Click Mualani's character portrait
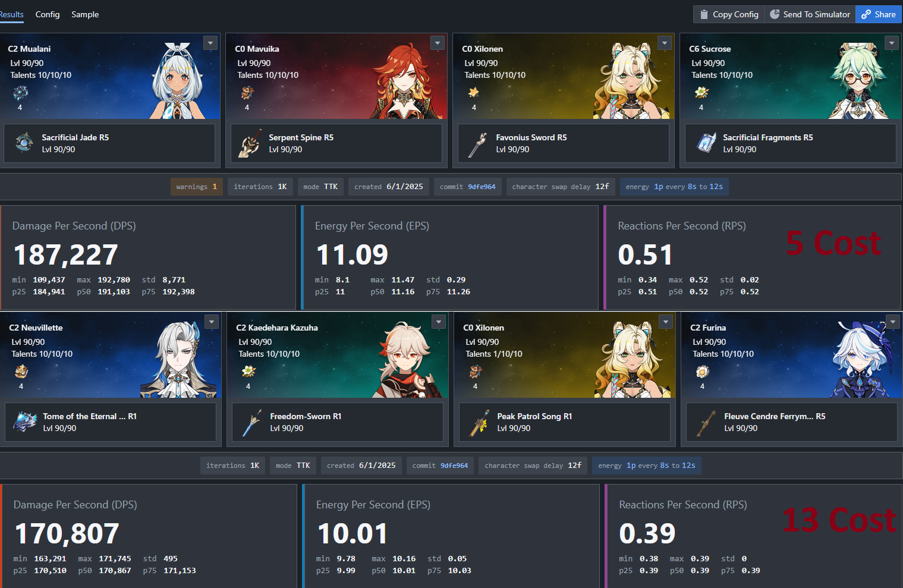This screenshot has width=903, height=588. (x=177, y=80)
